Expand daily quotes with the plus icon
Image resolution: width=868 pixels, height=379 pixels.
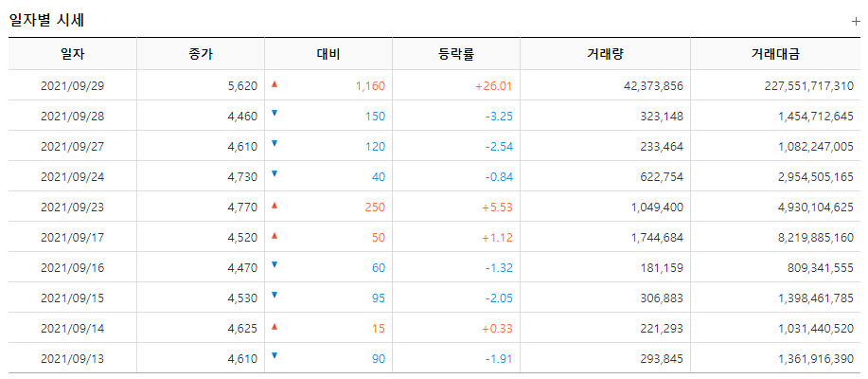pos(856,22)
